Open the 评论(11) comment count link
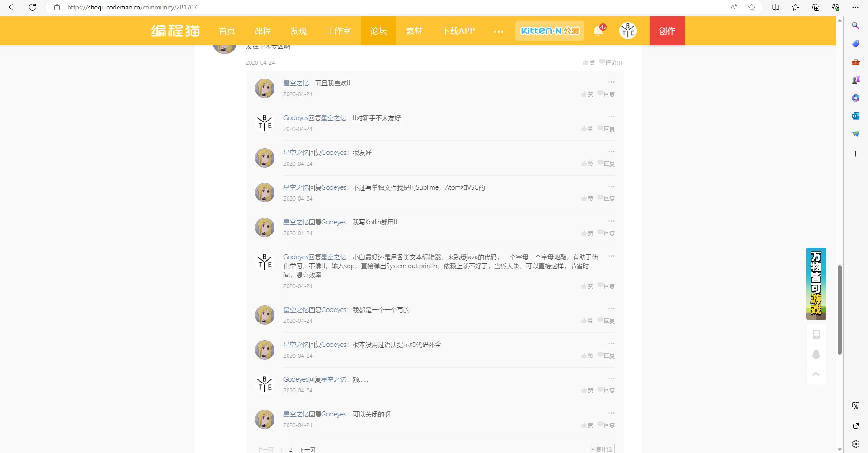The width and height of the screenshot is (868, 453). click(612, 62)
